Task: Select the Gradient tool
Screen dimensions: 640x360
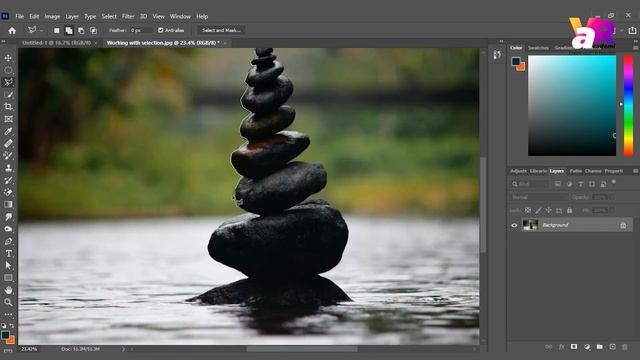Action: [8, 204]
